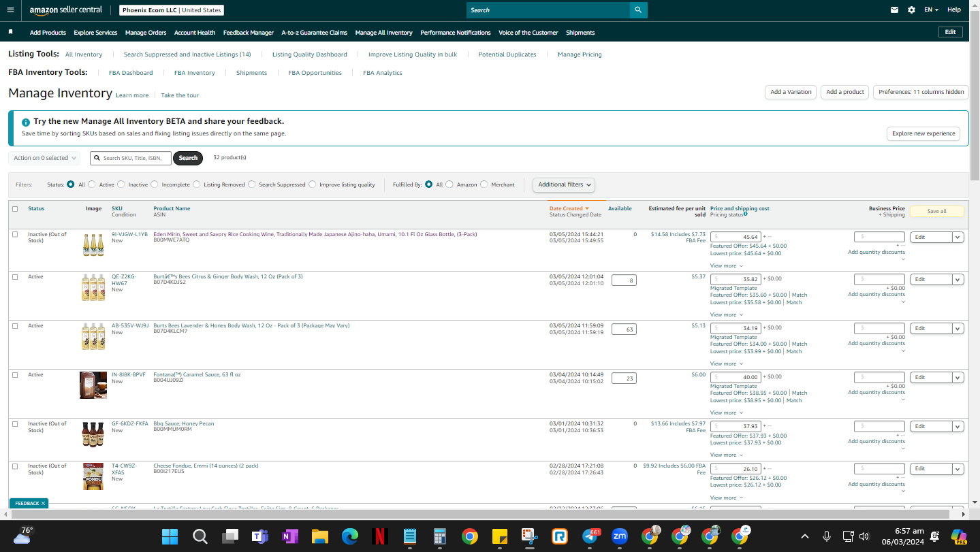The height and width of the screenshot is (552, 980).
Task: Open the SKU link GF-6KDZ-FKFA
Action: tap(130, 423)
